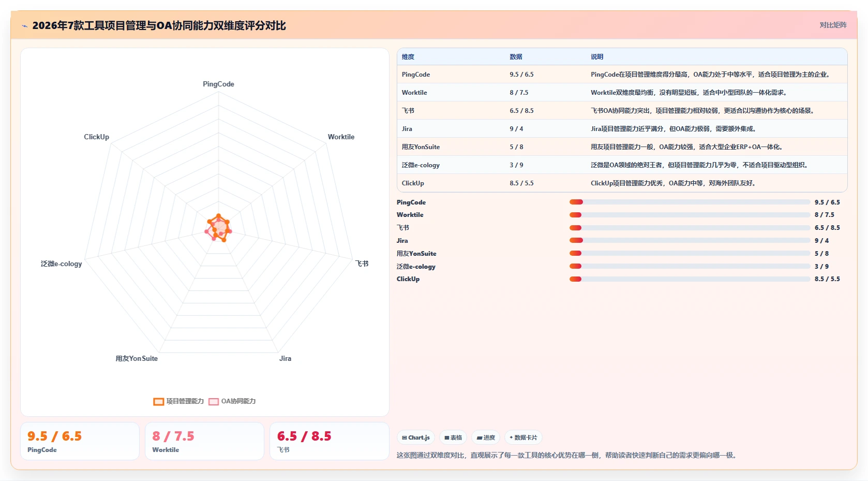
Task: Toggle the 项目管理能力 legend entry
Action: [178, 401]
